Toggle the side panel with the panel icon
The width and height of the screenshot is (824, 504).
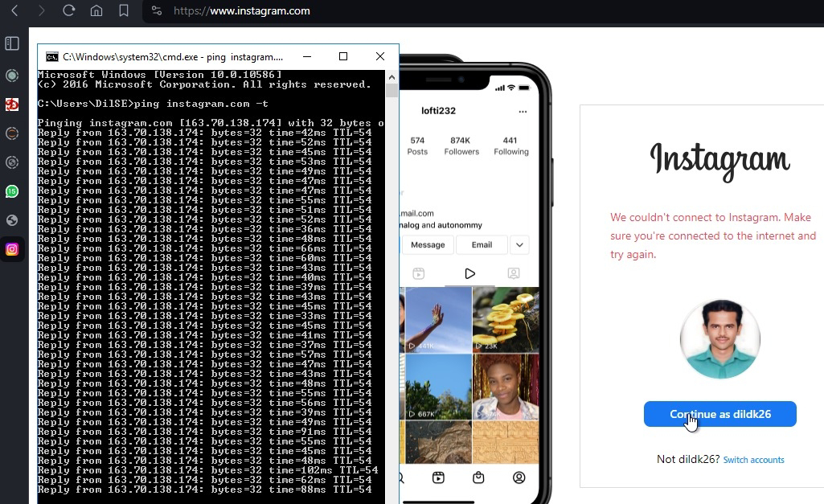12,43
